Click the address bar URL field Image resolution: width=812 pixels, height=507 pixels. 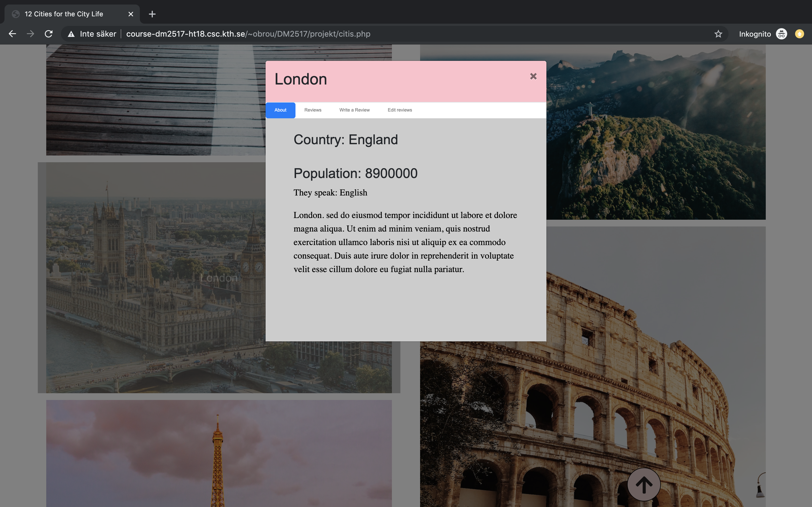click(x=248, y=34)
